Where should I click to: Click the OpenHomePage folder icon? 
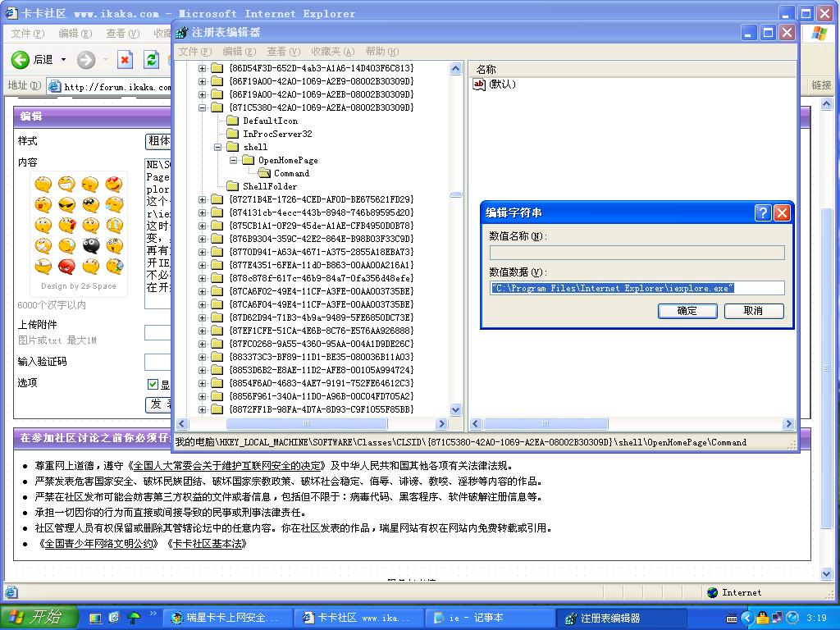pos(248,160)
